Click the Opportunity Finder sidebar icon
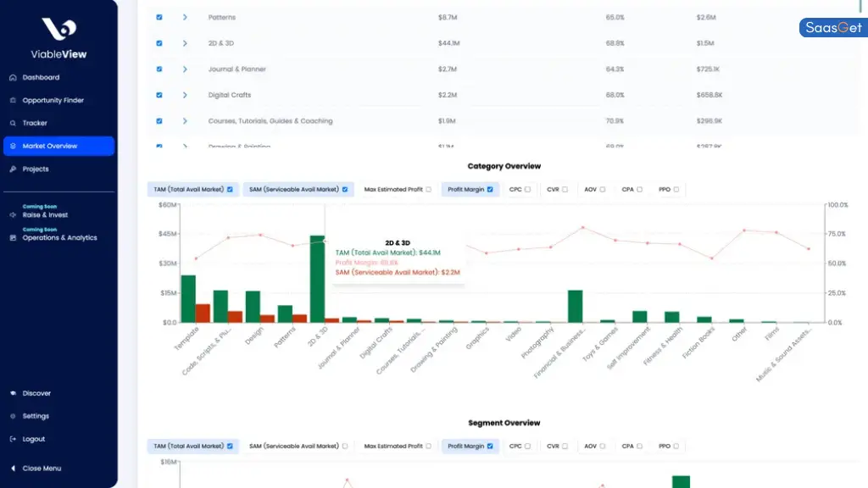This screenshot has height=488, width=868. [13, 101]
